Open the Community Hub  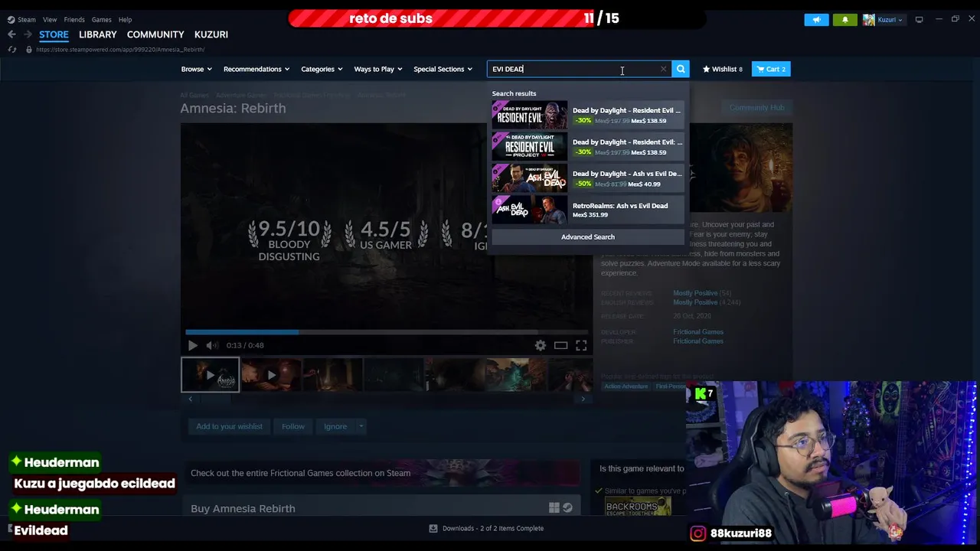point(756,107)
